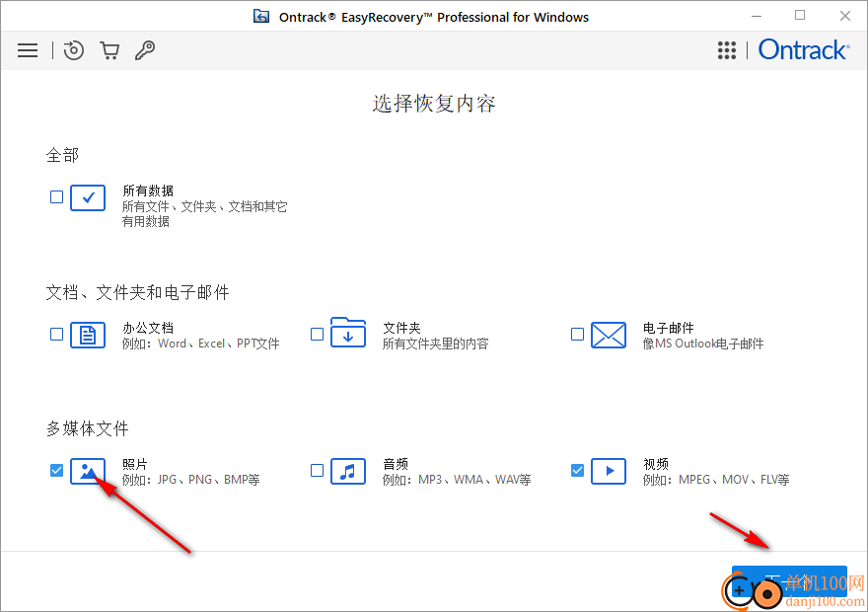
Task: Maximize the EasyRecovery window
Action: point(800,16)
